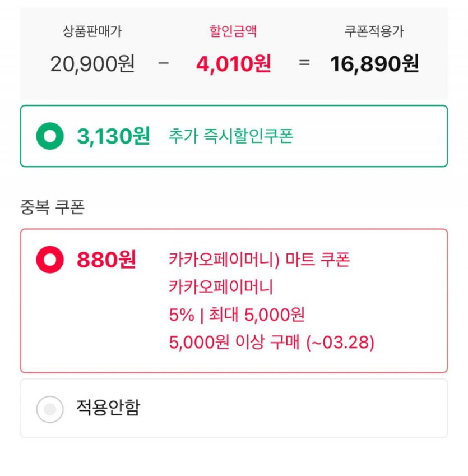Viewport: 468px width, 476px height.
Task: Click the minus sign in price summary
Action: [x=164, y=63]
